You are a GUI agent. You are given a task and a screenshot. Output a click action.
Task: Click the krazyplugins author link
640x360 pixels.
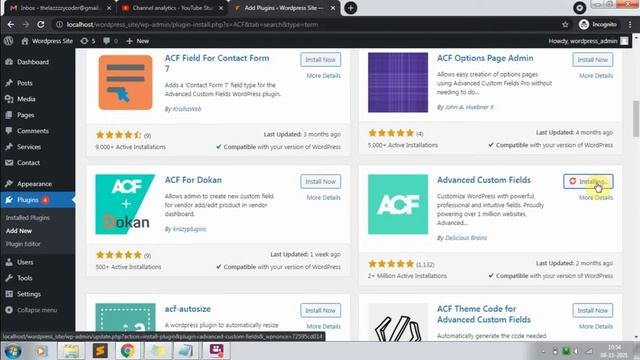click(x=189, y=229)
